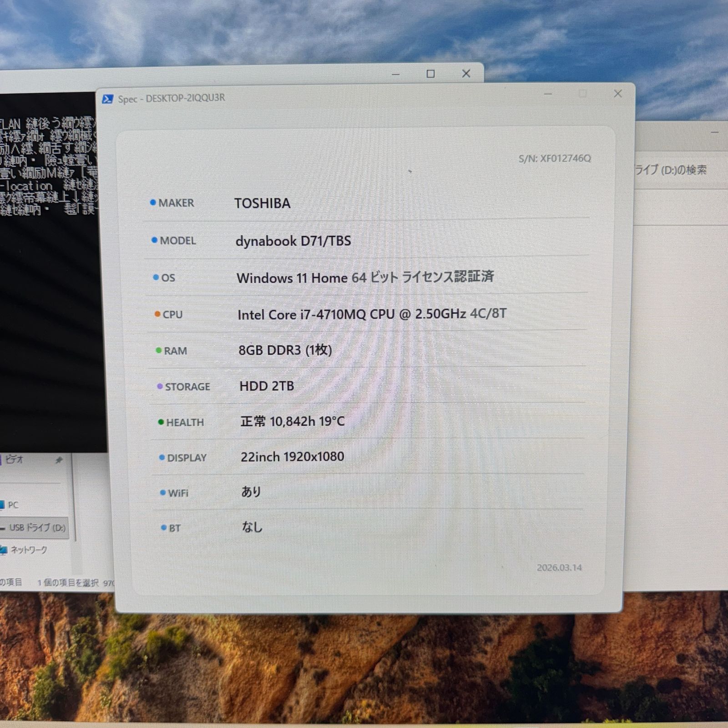The width and height of the screenshot is (728, 728).
Task: Click STORAGE value HDD 2TB
Action: coord(267,386)
